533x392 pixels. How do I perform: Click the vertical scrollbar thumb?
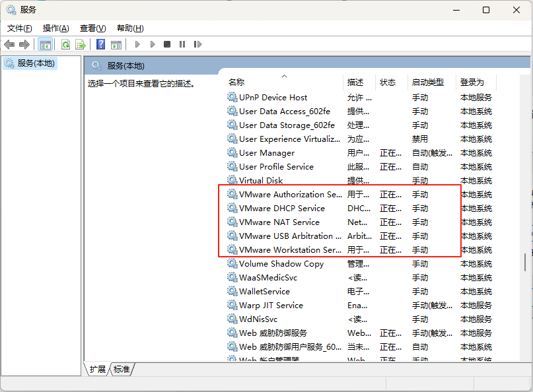(x=525, y=262)
